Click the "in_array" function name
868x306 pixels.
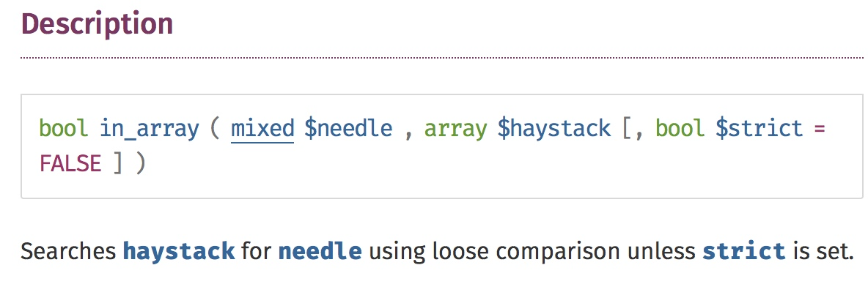[150, 129]
